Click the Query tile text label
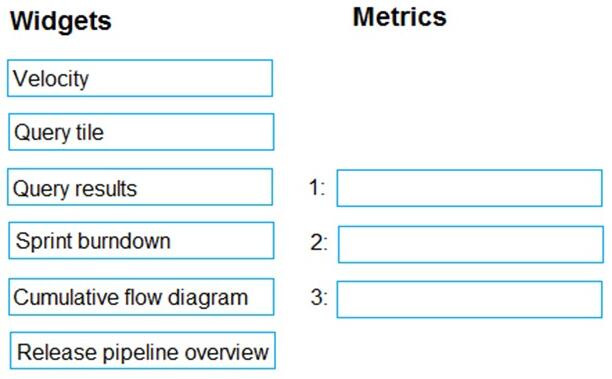The image size is (612, 379). (59, 133)
